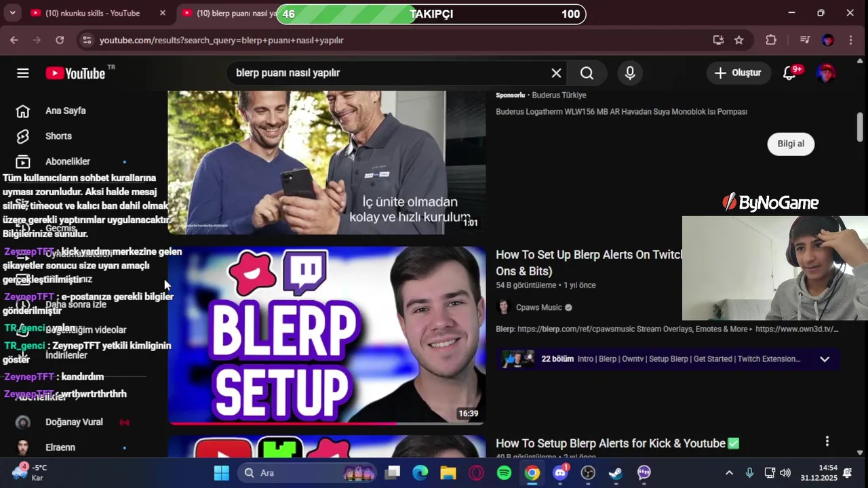Open the tab search dropdown arrow
868x488 pixels.
[12, 13]
